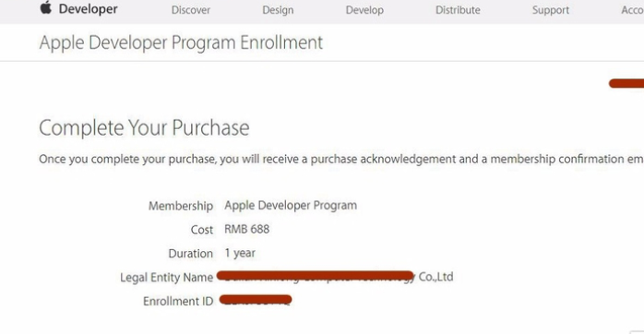The image size is (644, 334).
Task: Open the Discover menu
Action: [x=191, y=10]
